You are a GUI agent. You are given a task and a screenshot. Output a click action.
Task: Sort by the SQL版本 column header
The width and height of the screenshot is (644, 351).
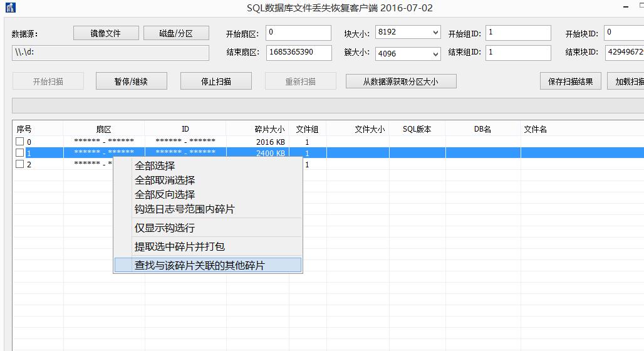coord(417,129)
